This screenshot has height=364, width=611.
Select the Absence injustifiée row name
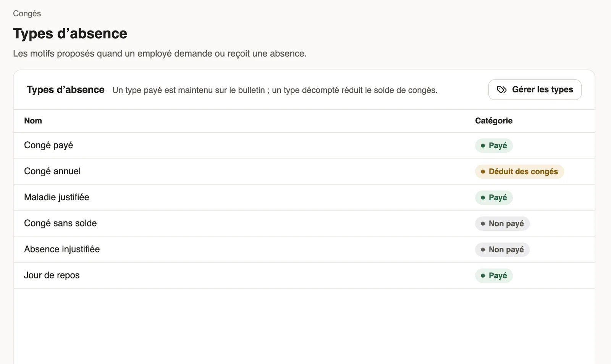62,249
